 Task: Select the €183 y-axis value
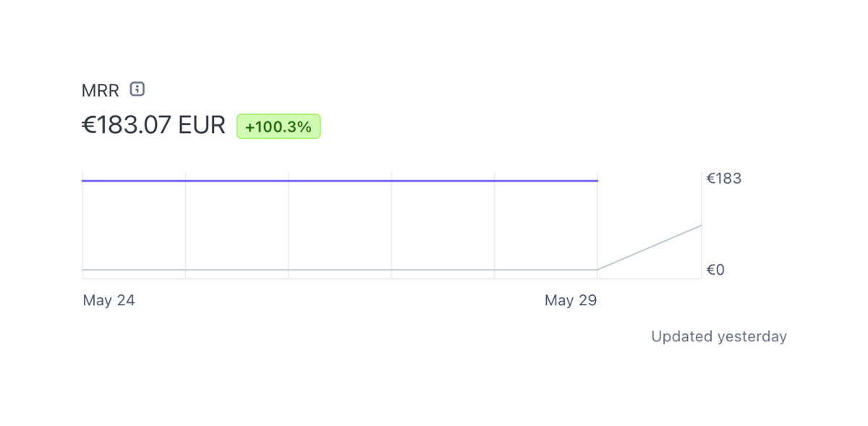coord(723,178)
